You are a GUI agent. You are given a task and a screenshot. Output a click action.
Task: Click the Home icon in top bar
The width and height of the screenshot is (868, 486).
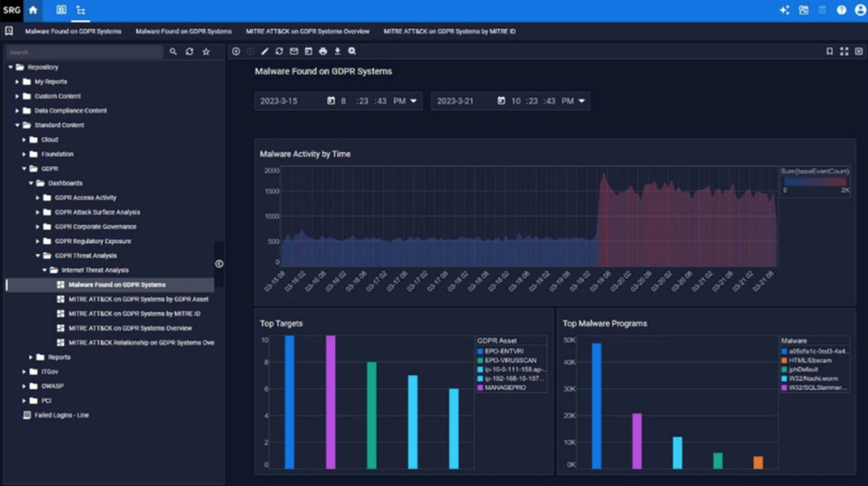pyautogui.click(x=33, y=10)
